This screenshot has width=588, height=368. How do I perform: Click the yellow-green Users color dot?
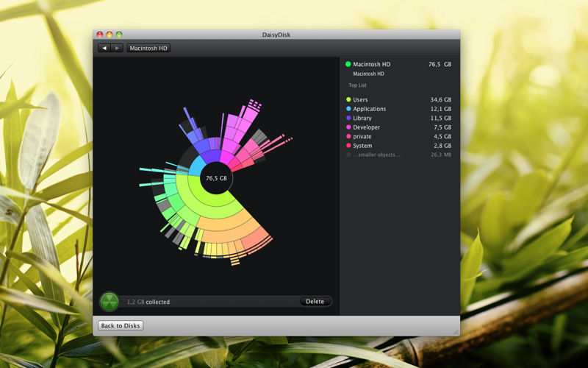tap(348, 99)
